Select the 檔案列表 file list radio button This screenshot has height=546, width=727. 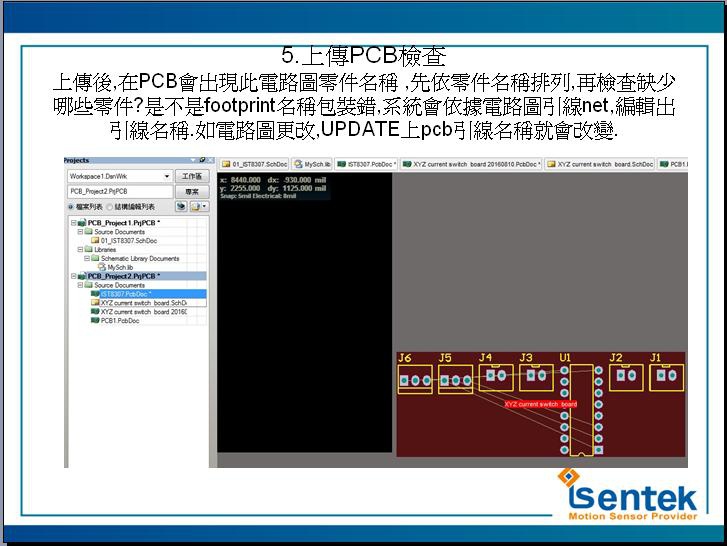[70, 207]
